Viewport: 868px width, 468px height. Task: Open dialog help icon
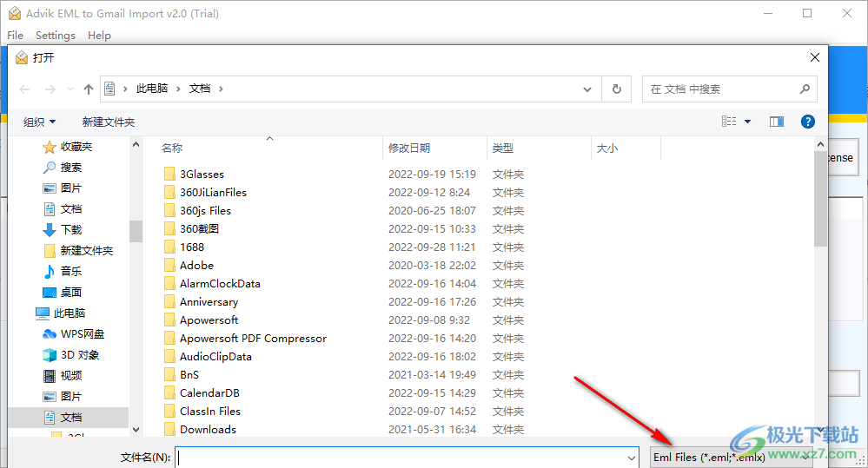pos(808,122)
